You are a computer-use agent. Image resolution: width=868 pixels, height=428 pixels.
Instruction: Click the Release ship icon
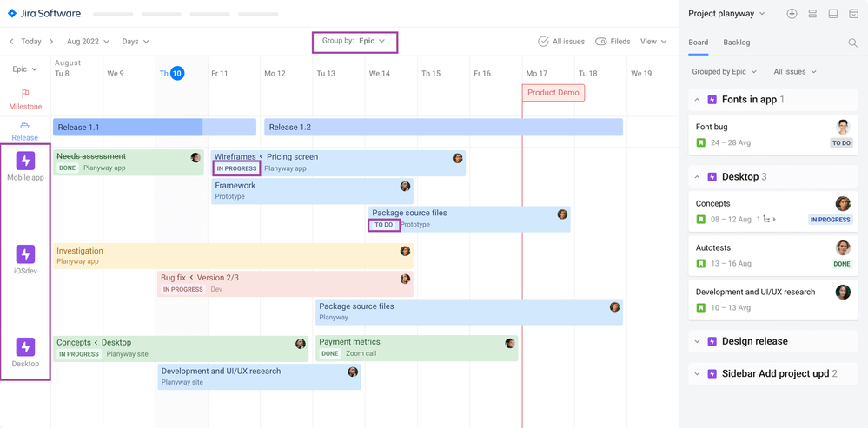25,126
